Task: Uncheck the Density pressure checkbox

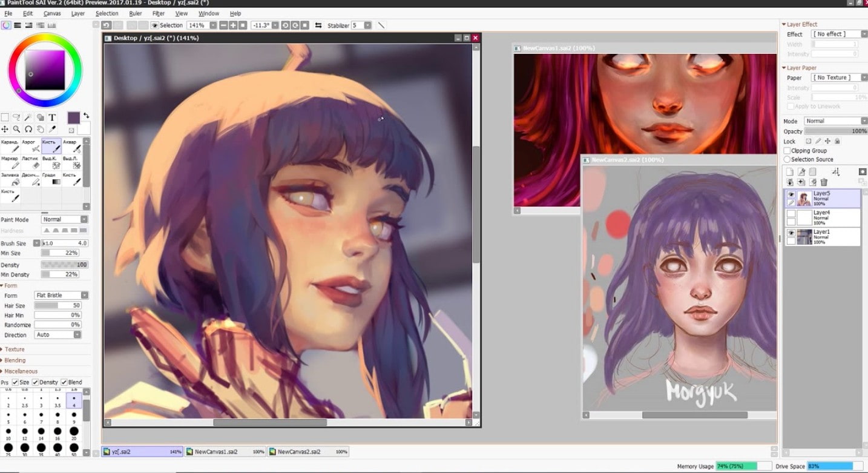Action: click(36, 382)
